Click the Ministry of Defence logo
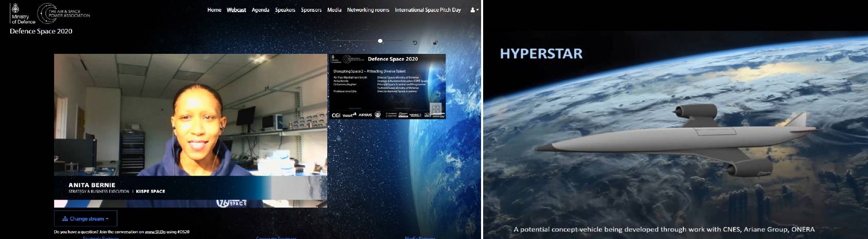868x239 pixels. point(23,13)
